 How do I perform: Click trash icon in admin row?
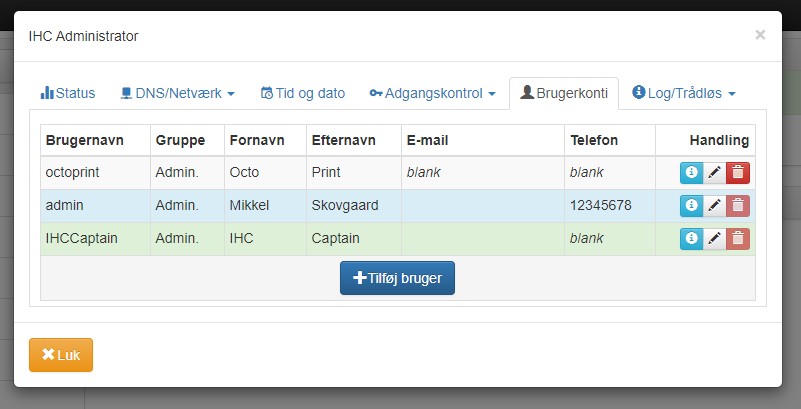[738, 206]
